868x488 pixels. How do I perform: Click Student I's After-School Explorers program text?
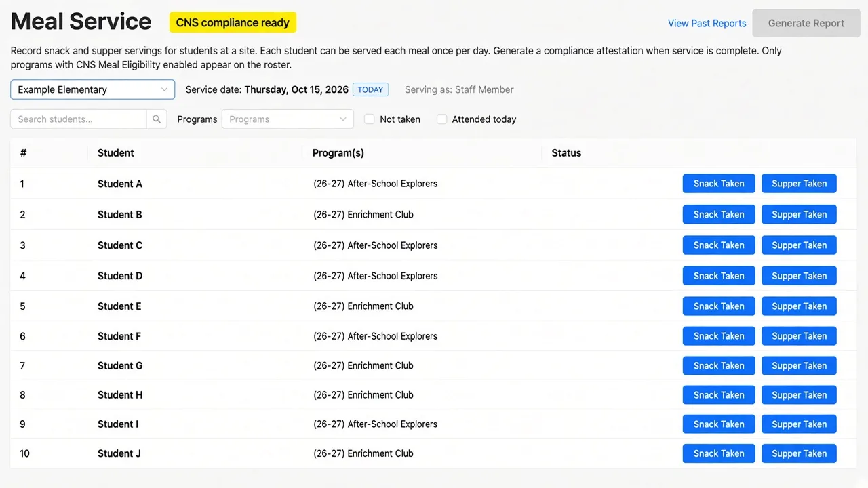click(376, 424)
